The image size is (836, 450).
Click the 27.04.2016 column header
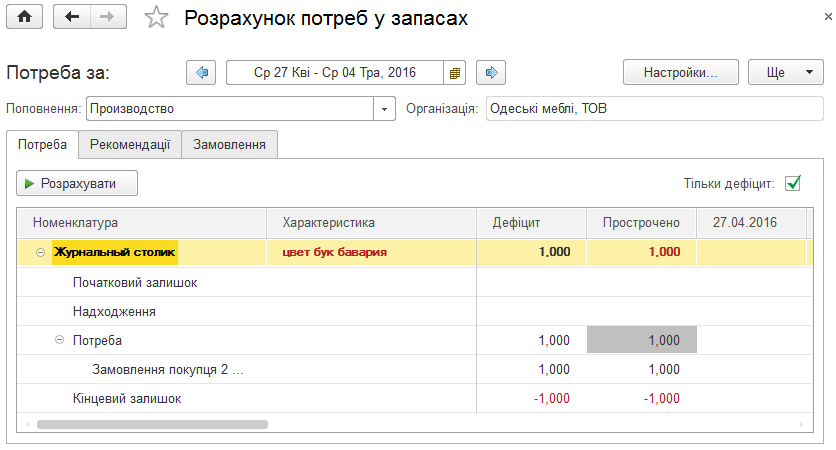751,223
